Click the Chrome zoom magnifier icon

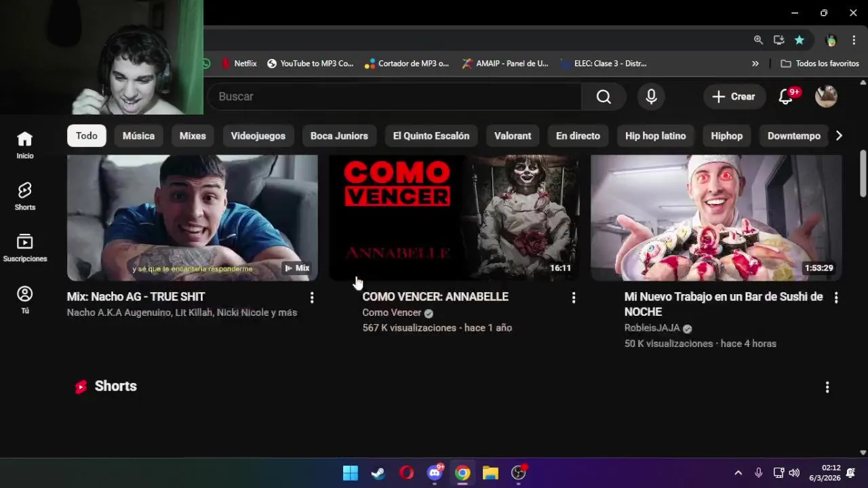click(x=758, y=40)
